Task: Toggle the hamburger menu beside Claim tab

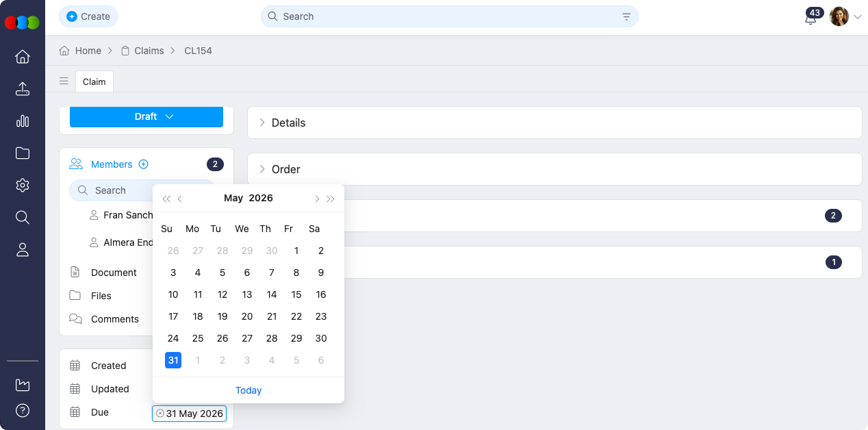Action: click(64, 81)
